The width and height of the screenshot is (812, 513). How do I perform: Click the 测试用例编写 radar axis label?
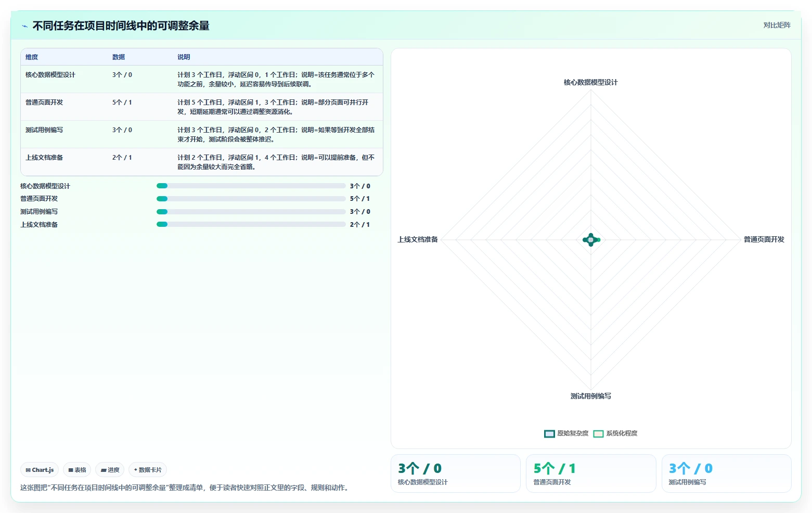[x=590, y=396]
